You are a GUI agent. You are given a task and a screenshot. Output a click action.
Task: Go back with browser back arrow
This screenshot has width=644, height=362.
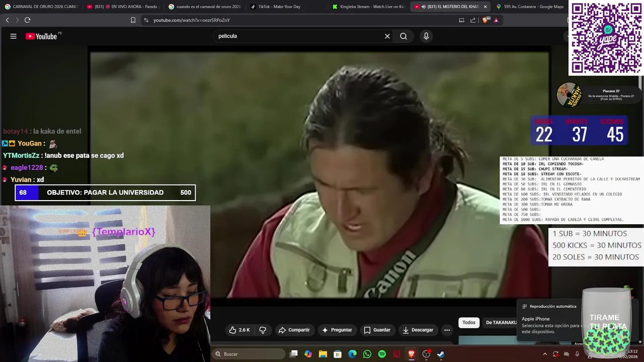point(7,20)
